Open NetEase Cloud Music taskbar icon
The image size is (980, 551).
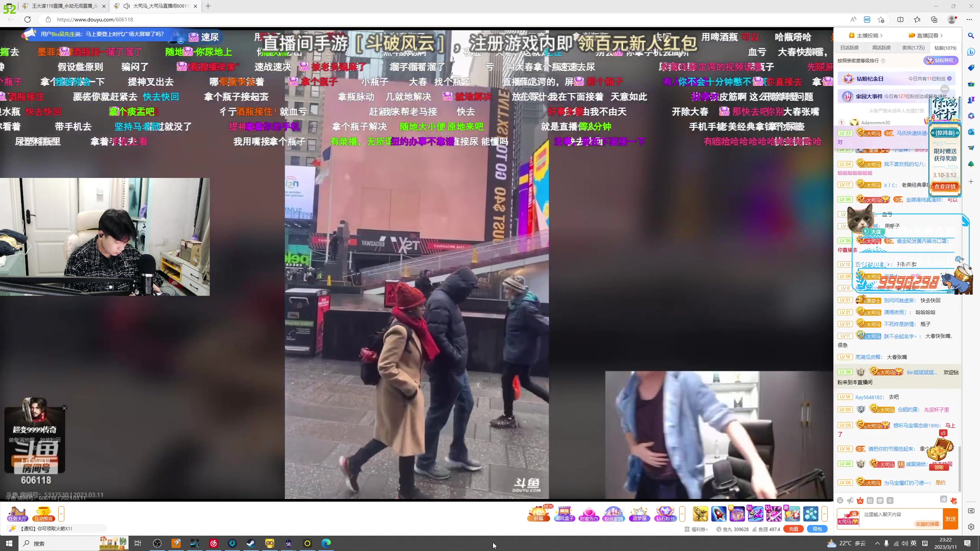[x=214, y=543]
